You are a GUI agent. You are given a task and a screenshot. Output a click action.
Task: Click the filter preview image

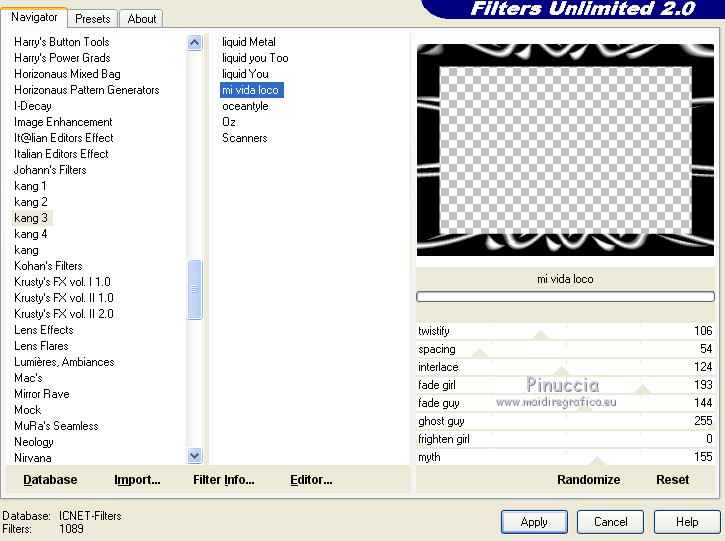[x=565, y=150]
